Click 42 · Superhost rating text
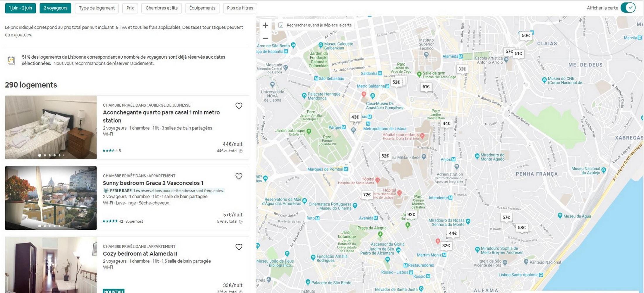The width and height of the screenshot is (644, 293). tap(131, 222)
